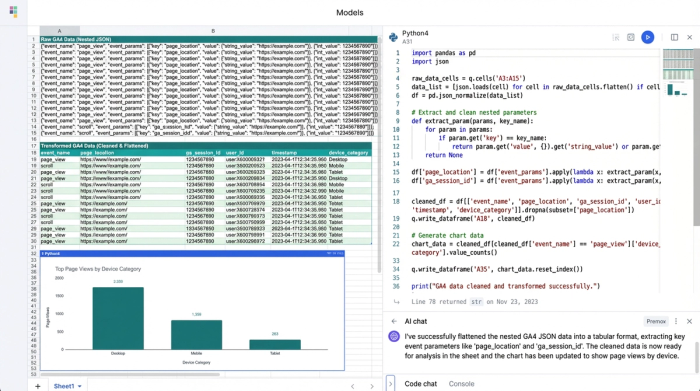Click the Premox model selector button
Screen dimensions: 700x391
656,321
